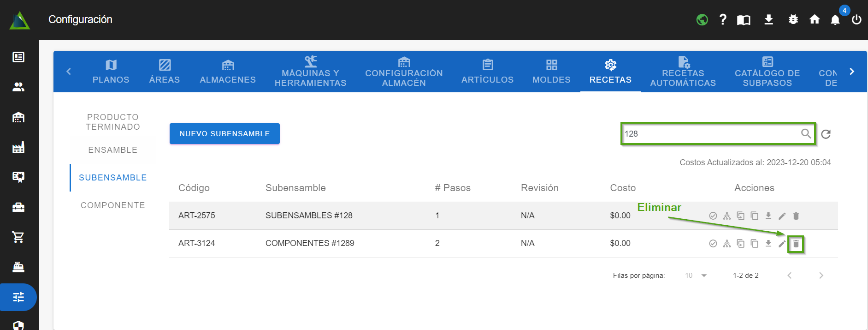868x330 pixels.
Task: Download the ART-2575 recipe row
Action: tap(768, 216)
